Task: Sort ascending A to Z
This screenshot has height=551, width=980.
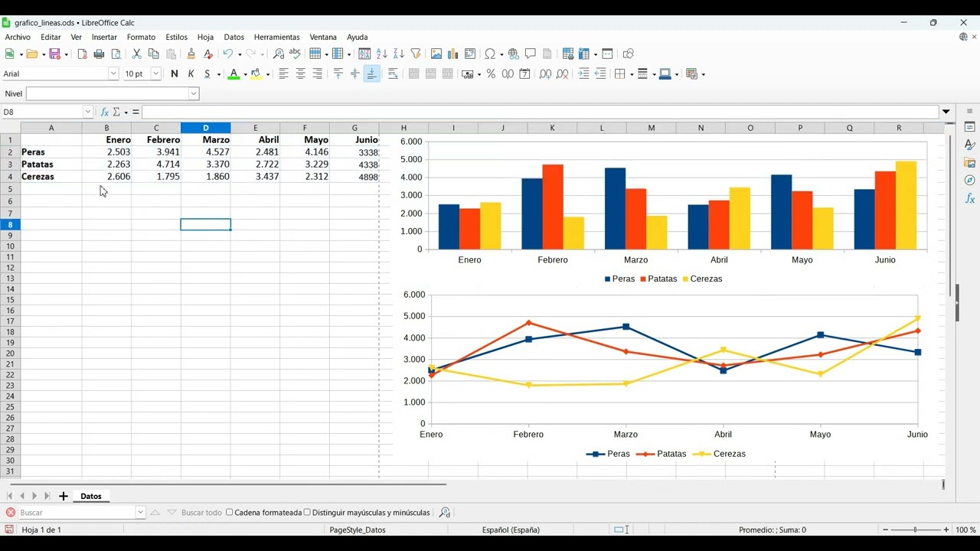Action: coord(382,54)
